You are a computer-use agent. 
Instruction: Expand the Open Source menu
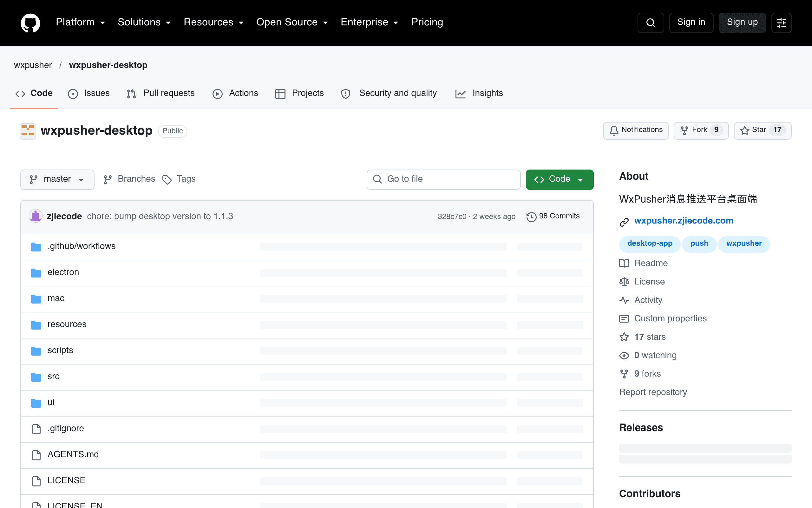(292, 23)
